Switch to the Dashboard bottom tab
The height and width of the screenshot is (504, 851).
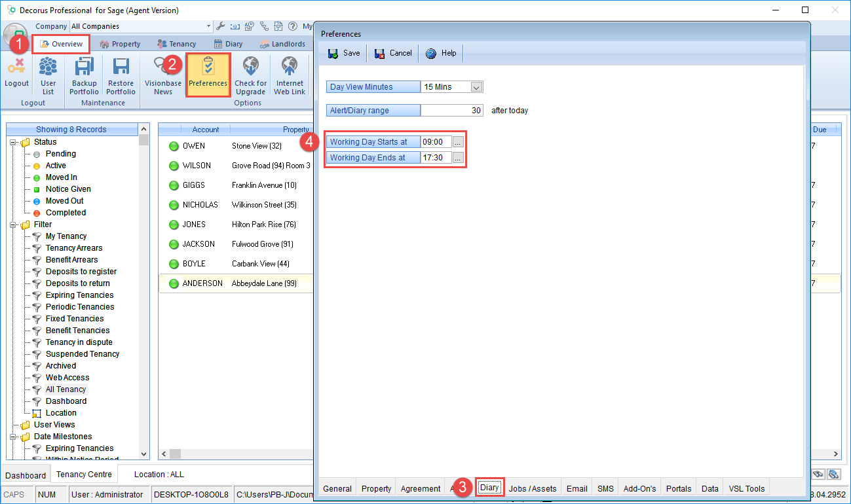click(x=26, y=475)
